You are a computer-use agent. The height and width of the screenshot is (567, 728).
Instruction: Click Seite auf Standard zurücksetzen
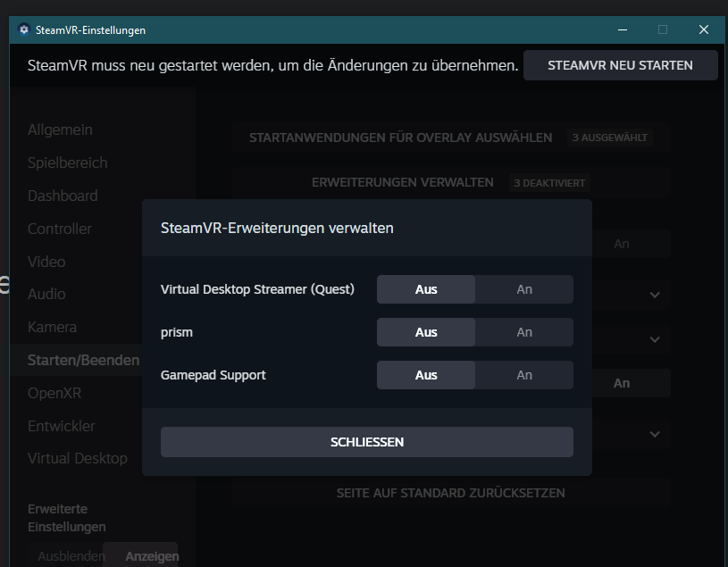pos(451,493)
